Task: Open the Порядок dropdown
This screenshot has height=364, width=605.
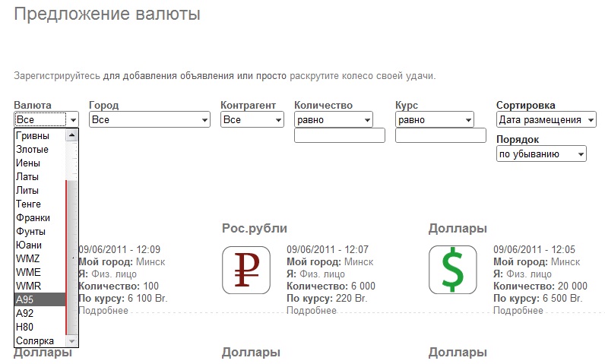Action: click(540, 154)
